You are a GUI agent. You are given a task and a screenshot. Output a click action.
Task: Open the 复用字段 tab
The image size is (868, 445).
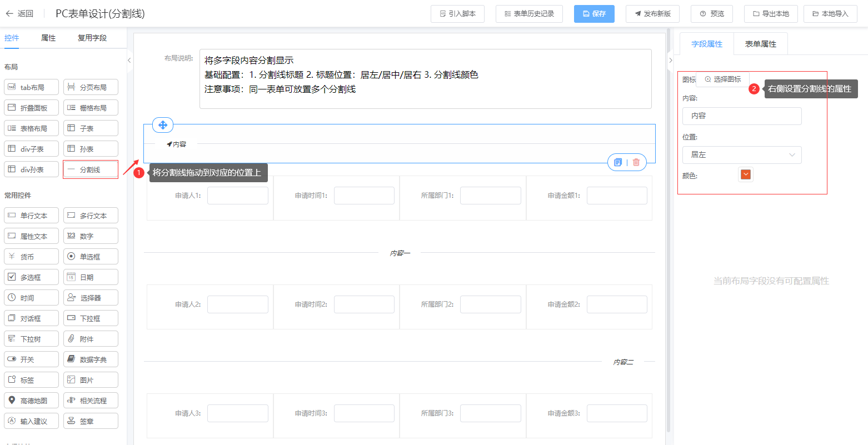(x=92, y=38)
